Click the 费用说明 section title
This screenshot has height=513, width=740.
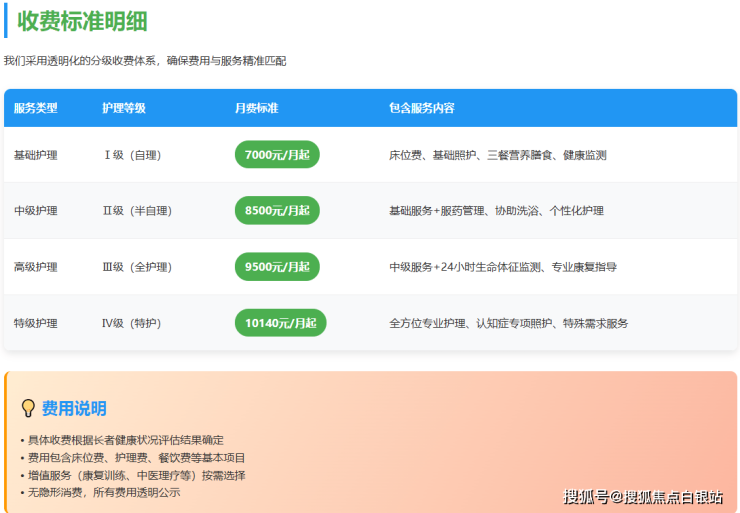coord(74,408)
